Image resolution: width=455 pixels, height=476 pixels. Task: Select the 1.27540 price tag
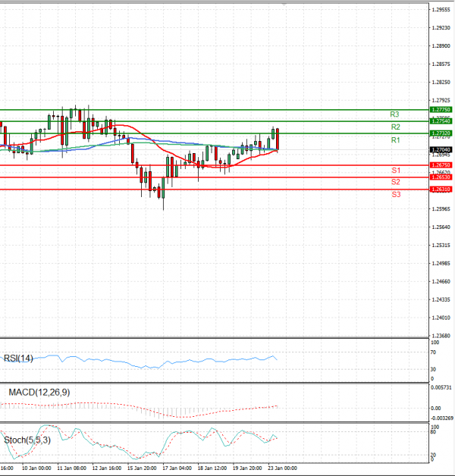[x=441, y=121]
